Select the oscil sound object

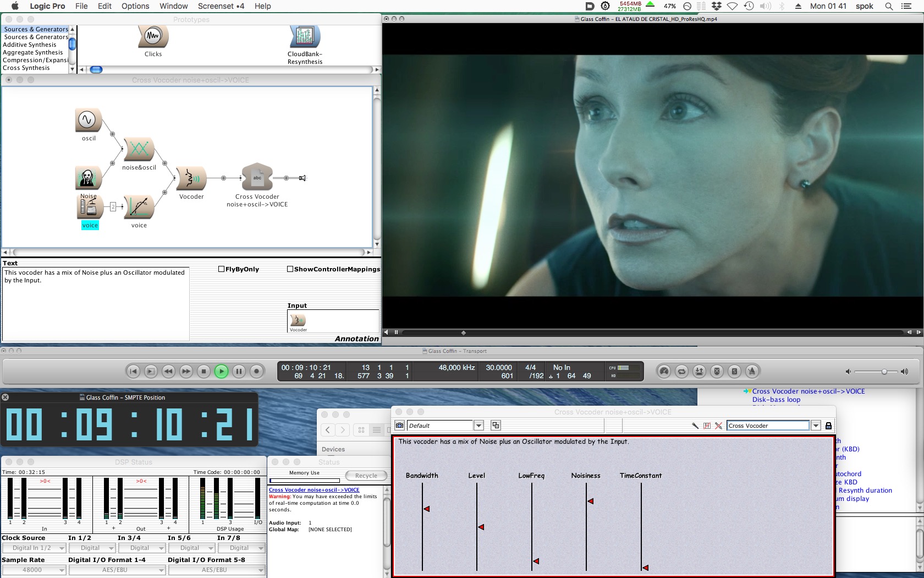pos(88,120)
